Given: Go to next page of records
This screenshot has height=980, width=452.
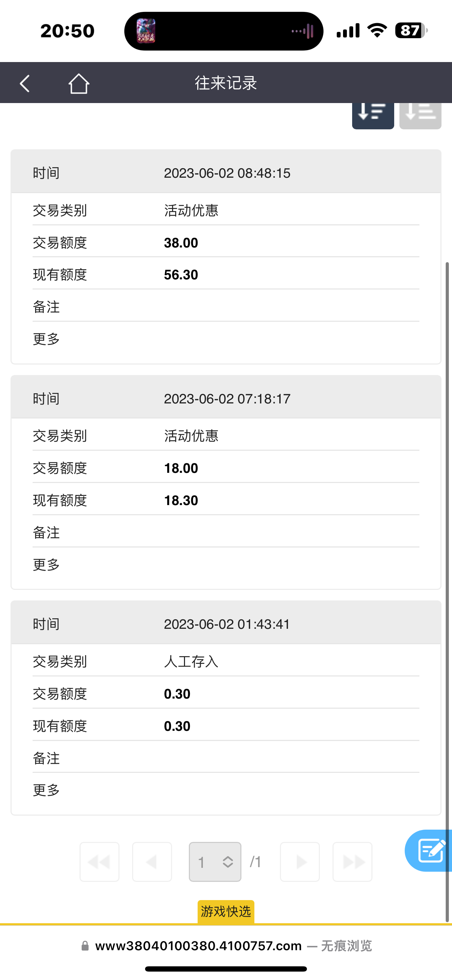Looking at the screenshot, I should click(300, 862).
